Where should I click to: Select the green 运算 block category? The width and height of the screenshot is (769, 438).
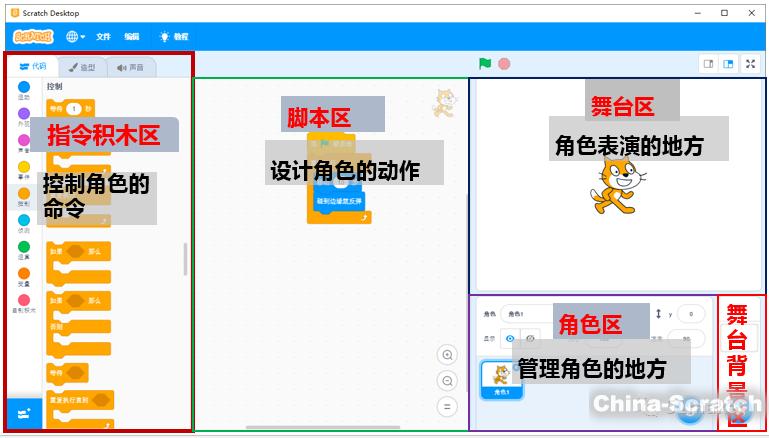24,246
